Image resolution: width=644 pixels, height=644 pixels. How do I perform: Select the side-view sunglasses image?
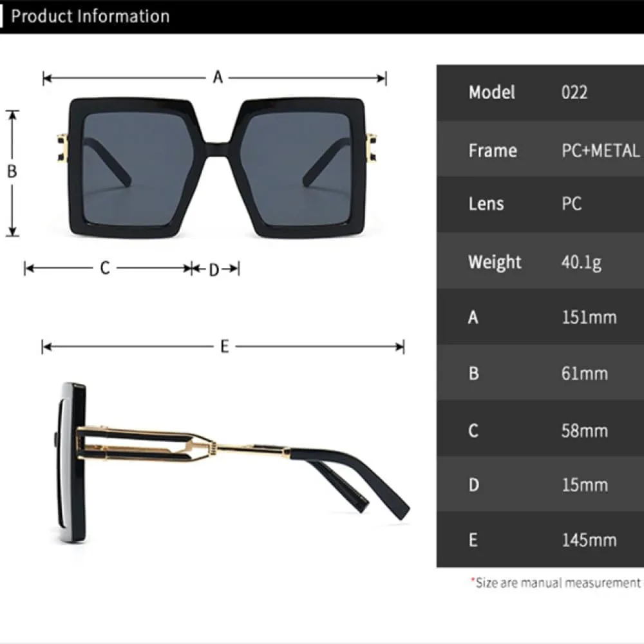point(231,462)
